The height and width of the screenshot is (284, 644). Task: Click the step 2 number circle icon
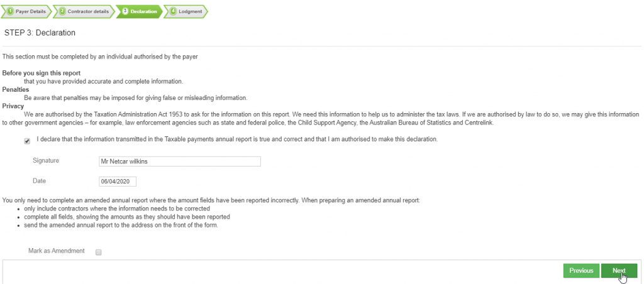[x=63, y=11]
